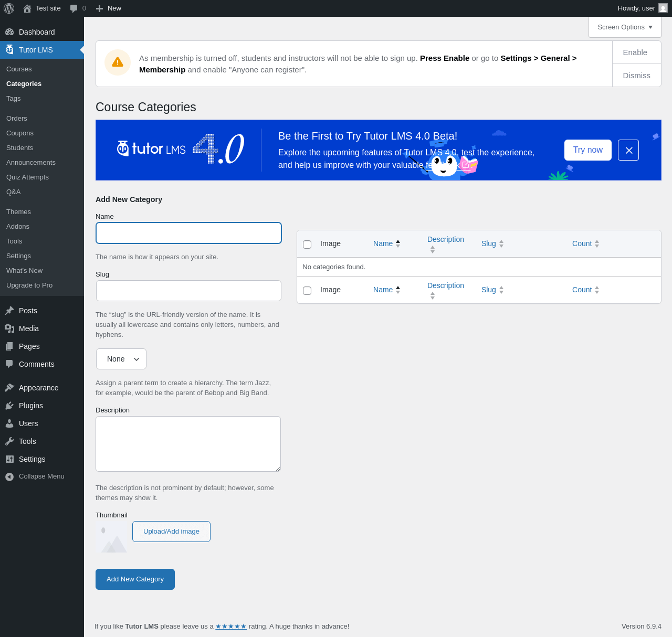Sort by Name in the table footer
672x637 pixels.
click(387, 290)
